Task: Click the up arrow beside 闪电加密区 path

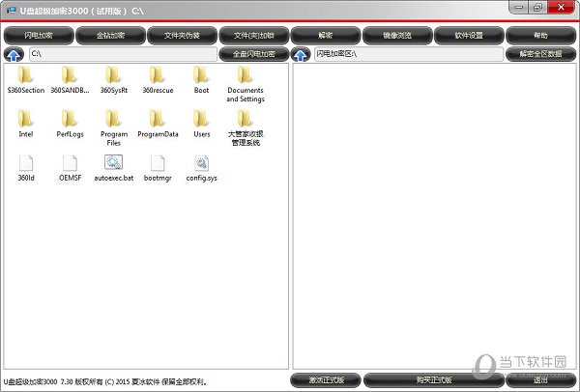Action: click(x=301, y=54)
